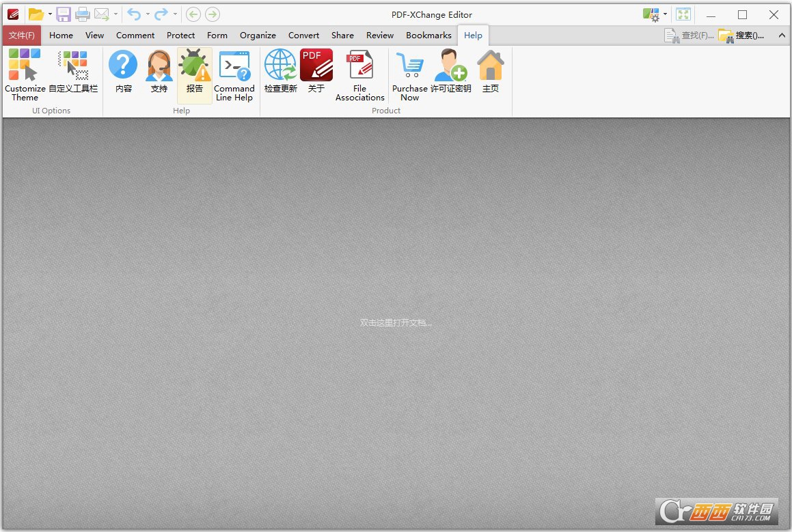Switch to the Protect tab
Viewport: 792px width, 532px height.
(181, 36)
